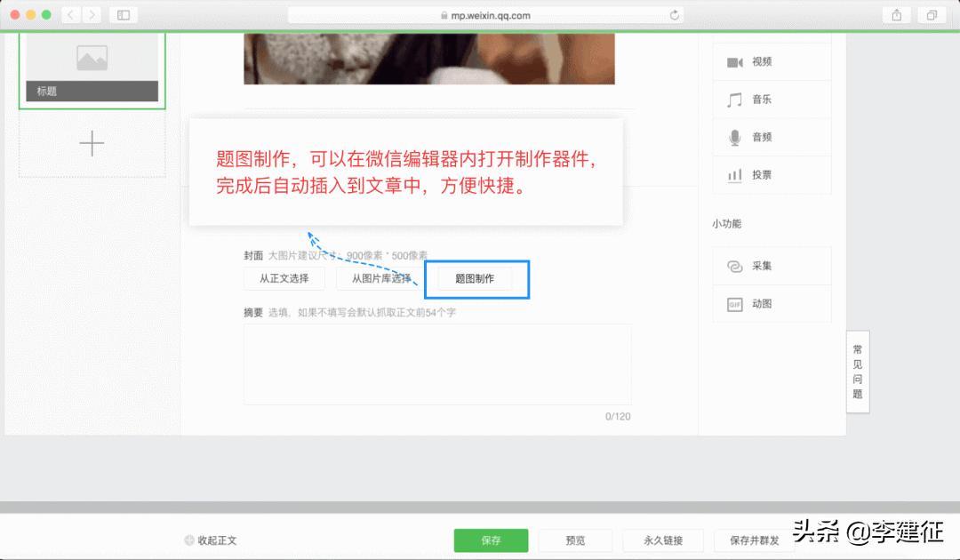Expand the 常见问题 side panel

pos(856,372)
